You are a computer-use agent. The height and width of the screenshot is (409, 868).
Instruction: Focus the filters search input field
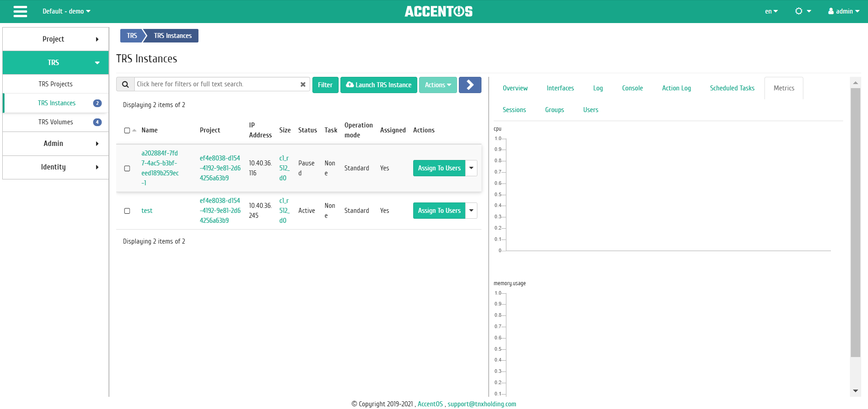pos(217,85)
